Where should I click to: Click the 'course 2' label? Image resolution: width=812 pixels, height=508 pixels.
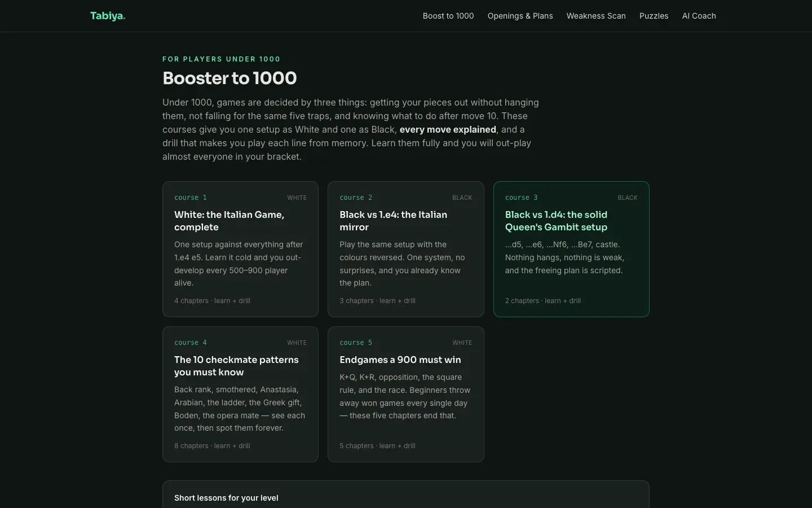click(x=356, y=198)
